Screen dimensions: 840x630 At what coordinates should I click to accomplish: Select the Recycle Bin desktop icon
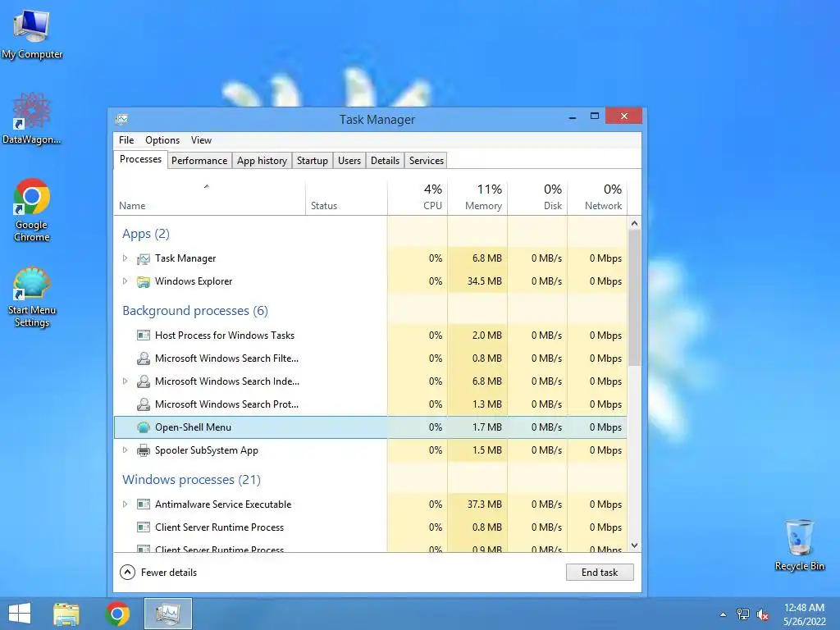point(799,545)
